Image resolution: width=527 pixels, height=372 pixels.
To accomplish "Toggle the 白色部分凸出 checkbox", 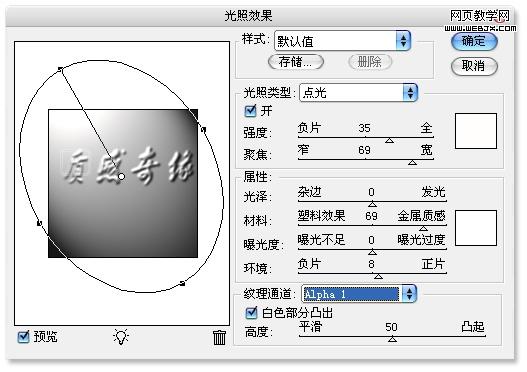I will (x=251, y=313).
